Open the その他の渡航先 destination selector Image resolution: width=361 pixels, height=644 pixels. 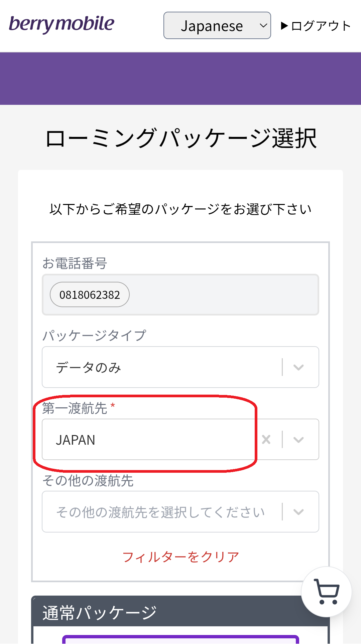pos(160,512)
